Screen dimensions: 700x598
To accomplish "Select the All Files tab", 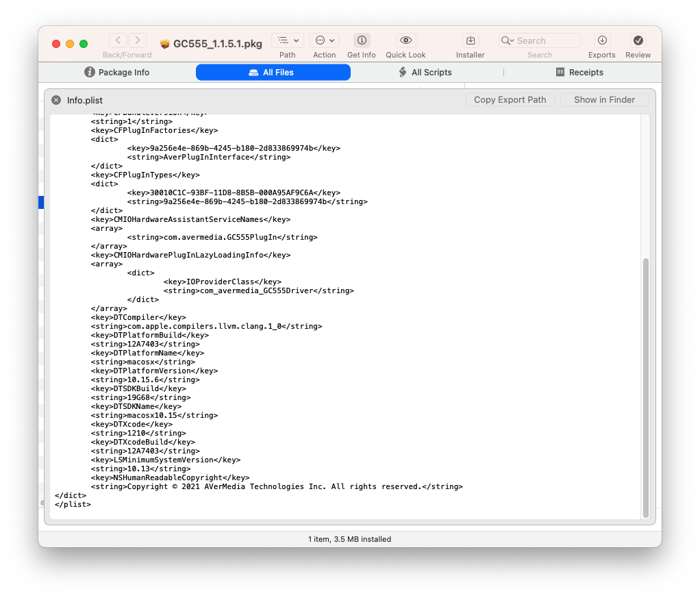I will (273, 73).
